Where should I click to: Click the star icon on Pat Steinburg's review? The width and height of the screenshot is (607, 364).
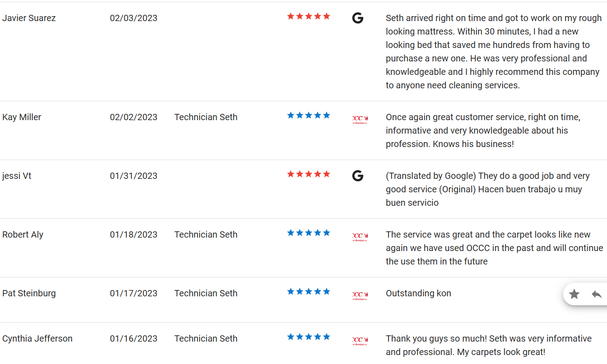(574, 294)
